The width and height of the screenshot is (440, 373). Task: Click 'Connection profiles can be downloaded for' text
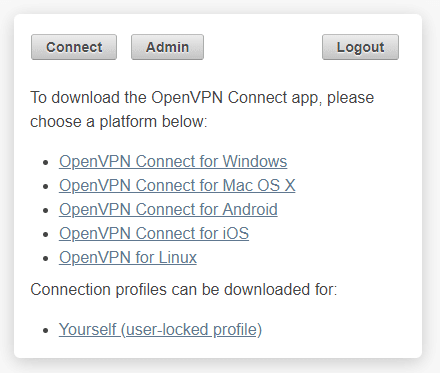click(x=184, y=289)
